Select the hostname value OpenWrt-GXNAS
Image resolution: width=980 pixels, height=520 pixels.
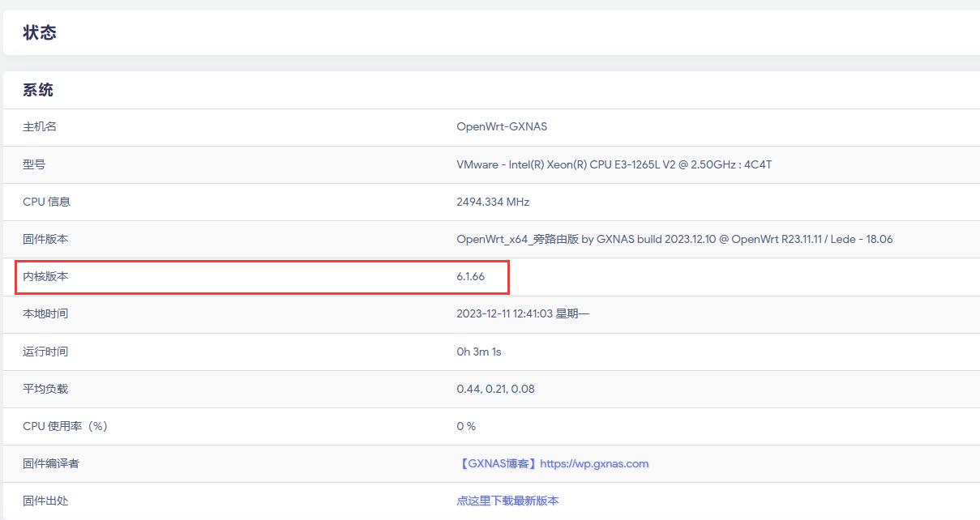tap(502, 126)
